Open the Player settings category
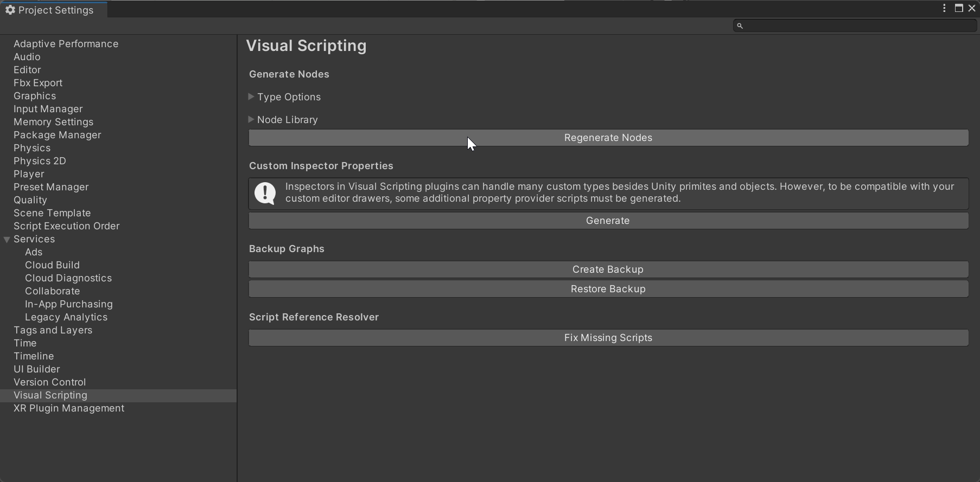 (x=29, y=174)
